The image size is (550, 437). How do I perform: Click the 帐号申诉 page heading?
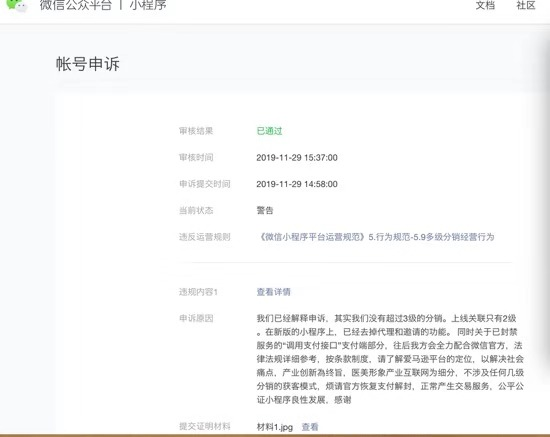point(88,64)
